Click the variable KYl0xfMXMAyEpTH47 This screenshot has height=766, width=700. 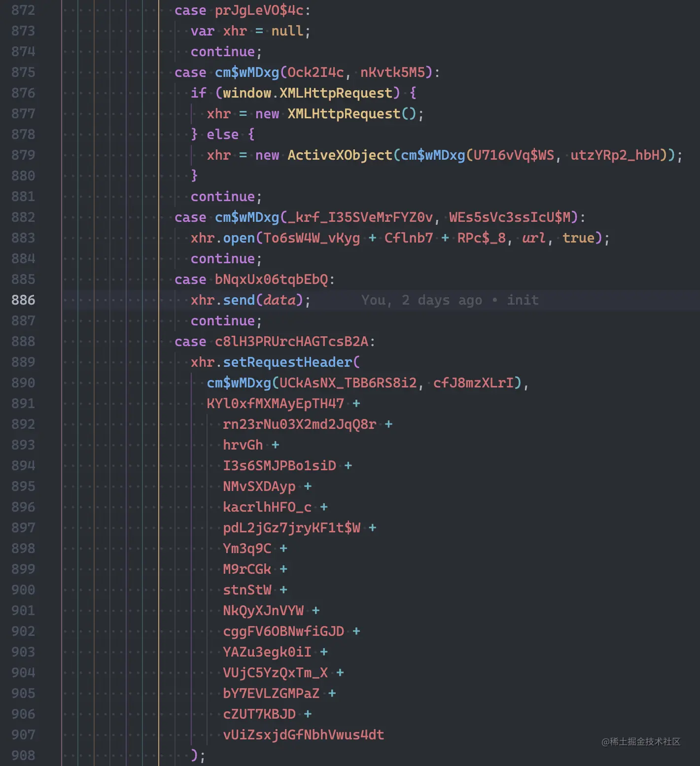[276, 404]
